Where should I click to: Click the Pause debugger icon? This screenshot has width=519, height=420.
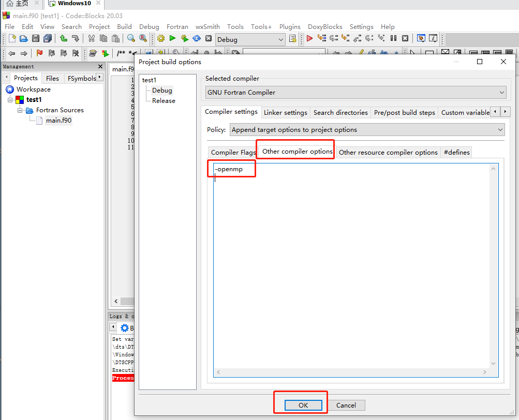[x=393, y=38]
